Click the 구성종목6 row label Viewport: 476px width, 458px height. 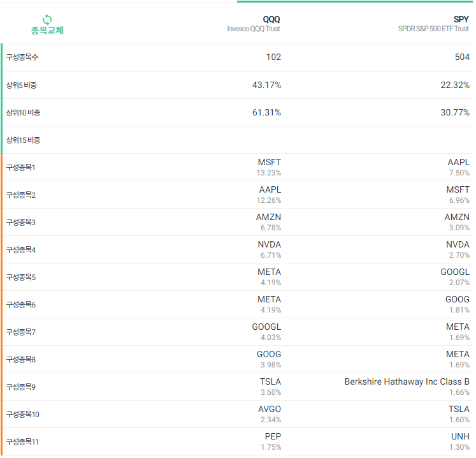pyautogui.click(x=21, y=305)
